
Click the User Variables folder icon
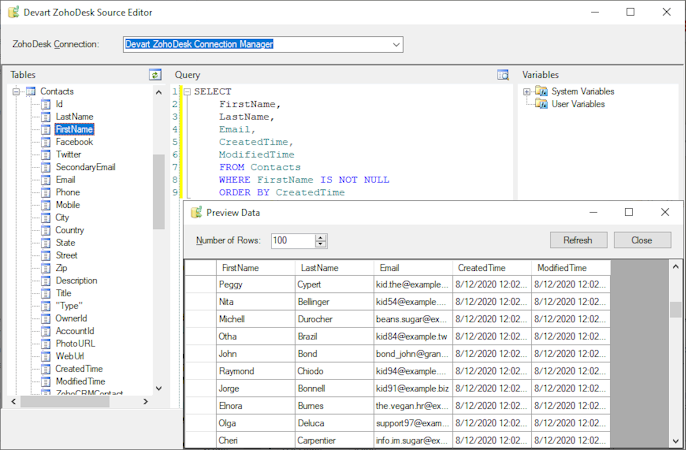tap(541, 104)
